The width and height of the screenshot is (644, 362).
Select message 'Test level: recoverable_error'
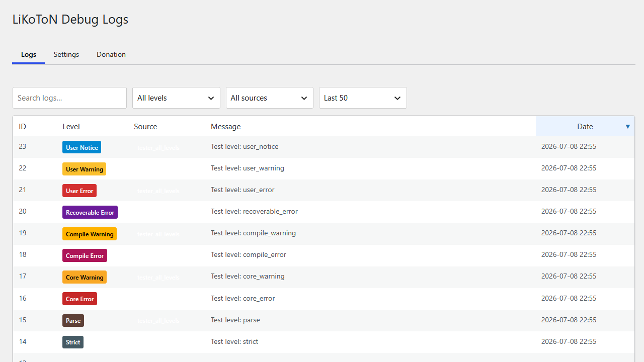[x=254, y=212]
